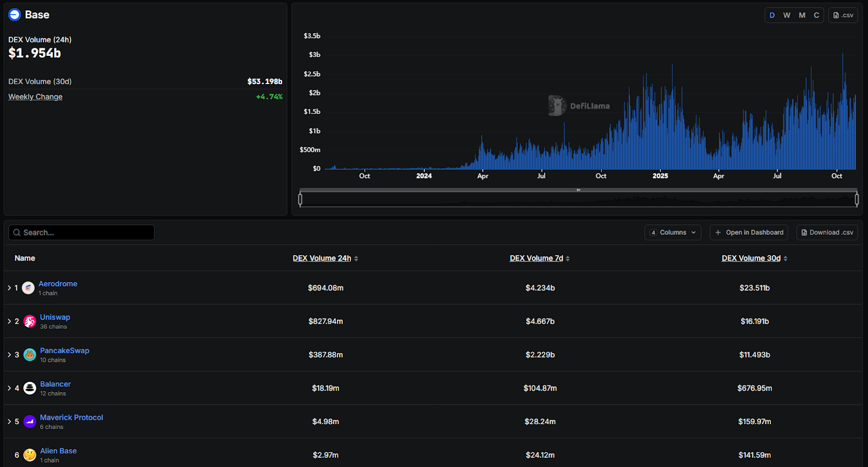Click the Balancer logo icon
868x467 pixels.
coord(30,388)
